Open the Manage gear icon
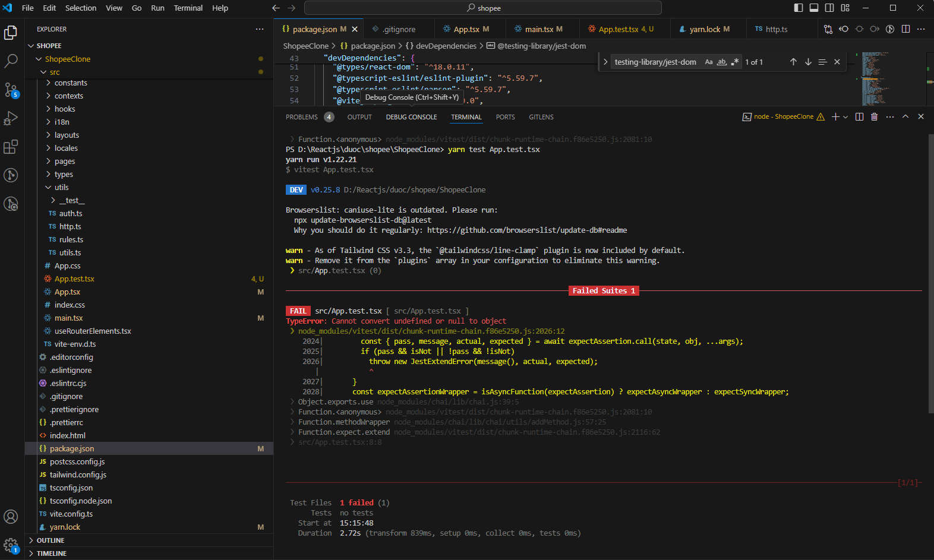The image size is (934, 560). pos(11,545)
